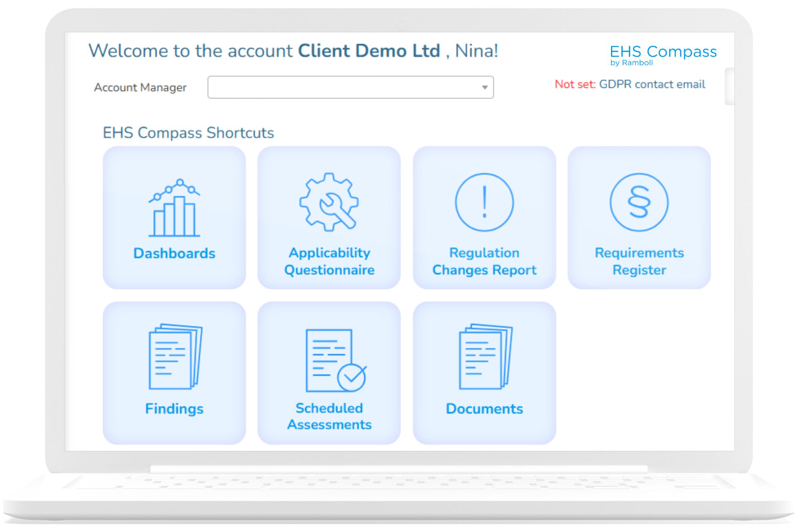Open the Documents text label
The image size is (798, 532).
(x=484, y=409)
